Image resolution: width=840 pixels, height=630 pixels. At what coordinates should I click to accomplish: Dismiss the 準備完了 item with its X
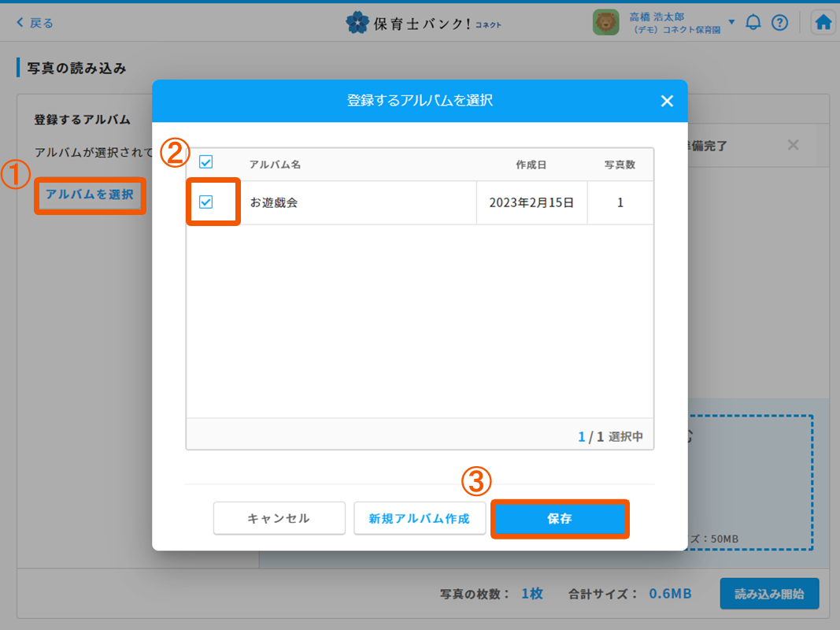click(793, 145)
